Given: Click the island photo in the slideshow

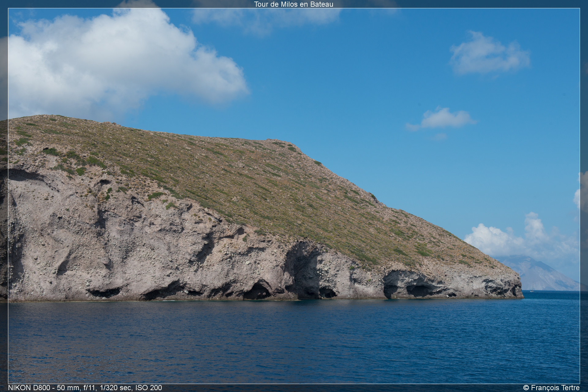Looking at the screenshot, I should pyautogui.click(x=294, y=196).
